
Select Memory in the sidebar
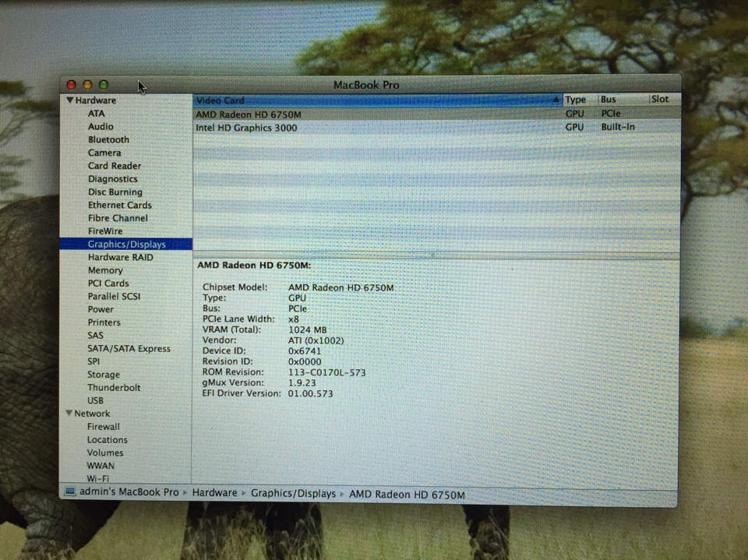tap(105, 270)
